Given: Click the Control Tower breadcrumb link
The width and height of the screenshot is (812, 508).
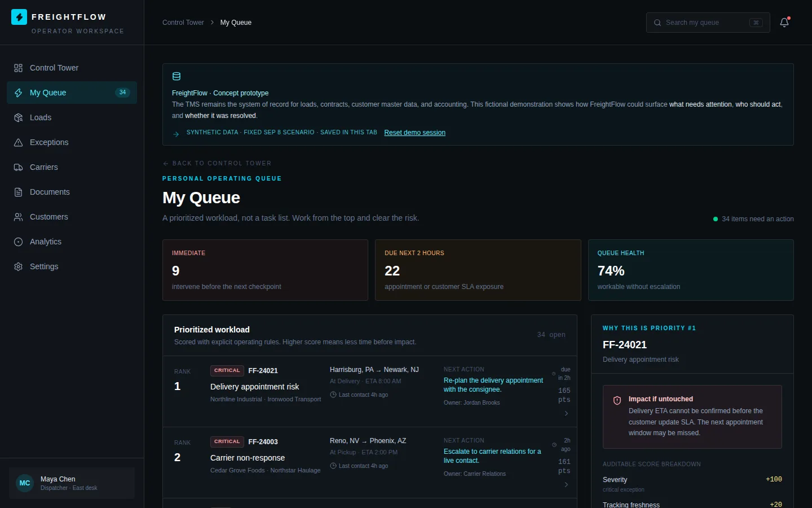Looking at the screenshot, I should click(x=183, y=23).
